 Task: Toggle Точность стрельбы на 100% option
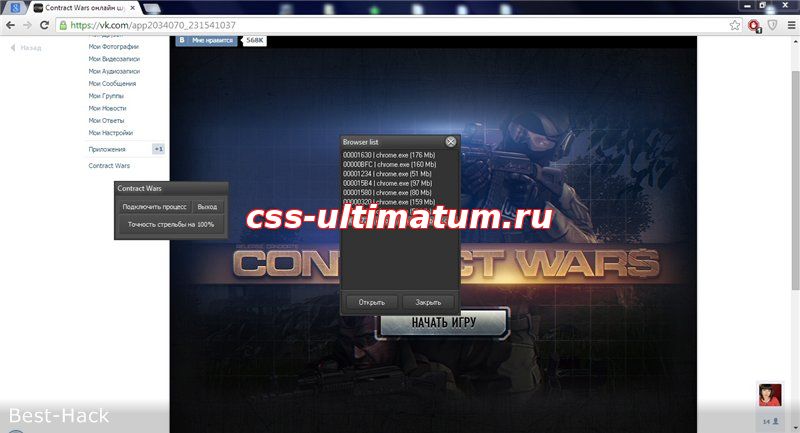pos(171,224)
